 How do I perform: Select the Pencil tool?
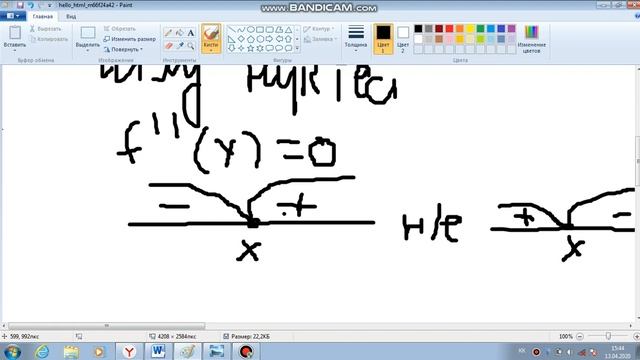click(168, 33)
